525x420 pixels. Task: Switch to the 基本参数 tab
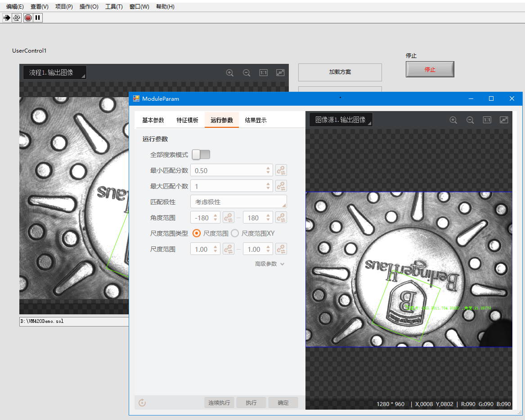click(x=153, y=120)
